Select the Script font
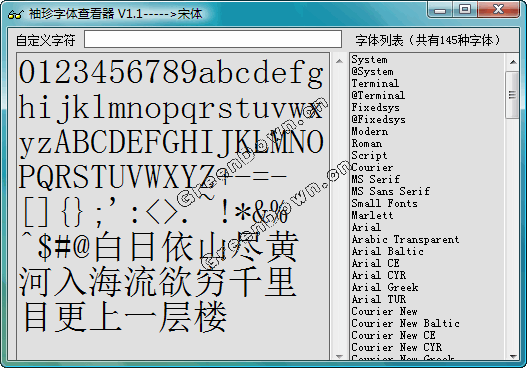This screenshot has height=368, width=527. point(369,155)
